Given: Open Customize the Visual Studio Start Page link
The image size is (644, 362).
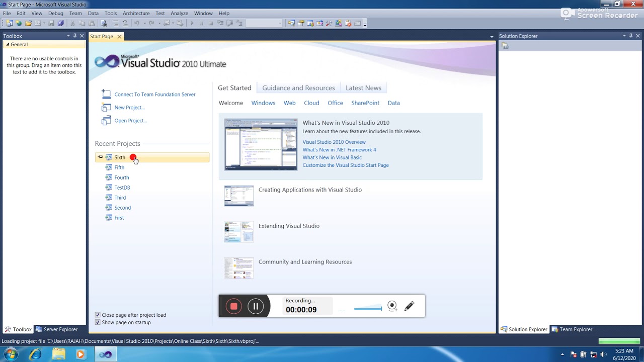Looking at the screenshot, I should pos(346,165).
